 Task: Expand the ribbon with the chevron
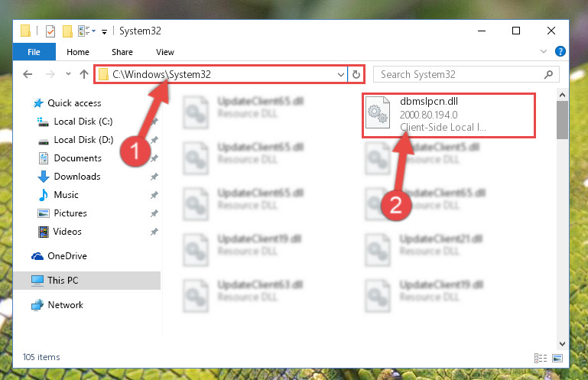(544, 51)
